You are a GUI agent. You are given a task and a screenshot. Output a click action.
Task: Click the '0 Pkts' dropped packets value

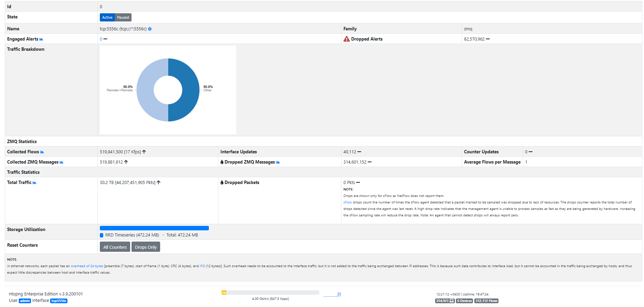point(349,183)
